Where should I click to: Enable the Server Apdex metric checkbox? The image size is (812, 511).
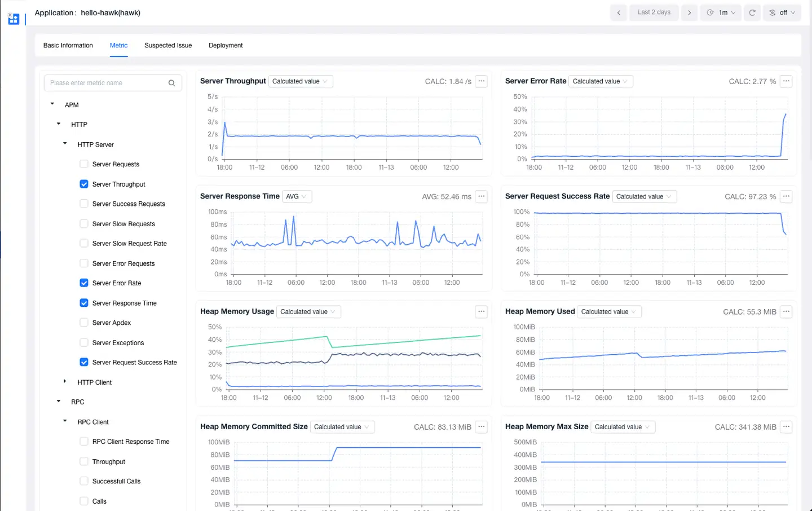click(84, 323)
